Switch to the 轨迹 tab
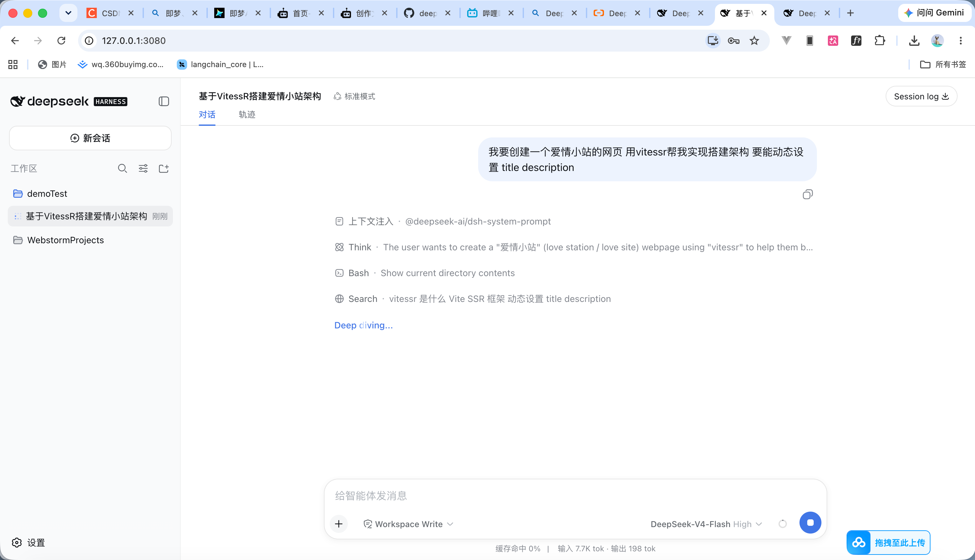The width and height of the screenshot is (975, 560). 247,115
